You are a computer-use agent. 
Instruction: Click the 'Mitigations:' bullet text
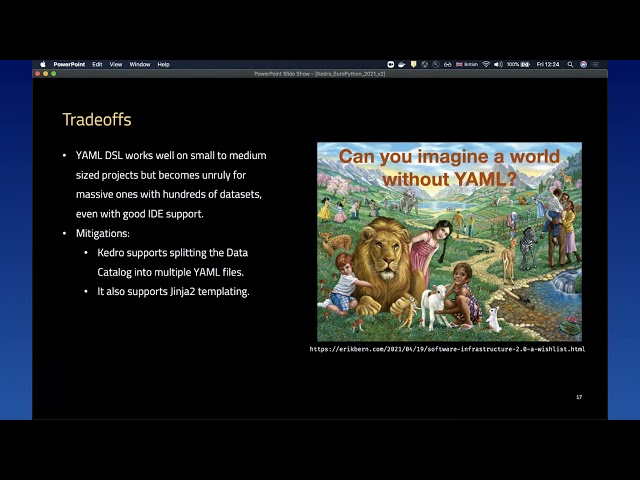point(103,233)
